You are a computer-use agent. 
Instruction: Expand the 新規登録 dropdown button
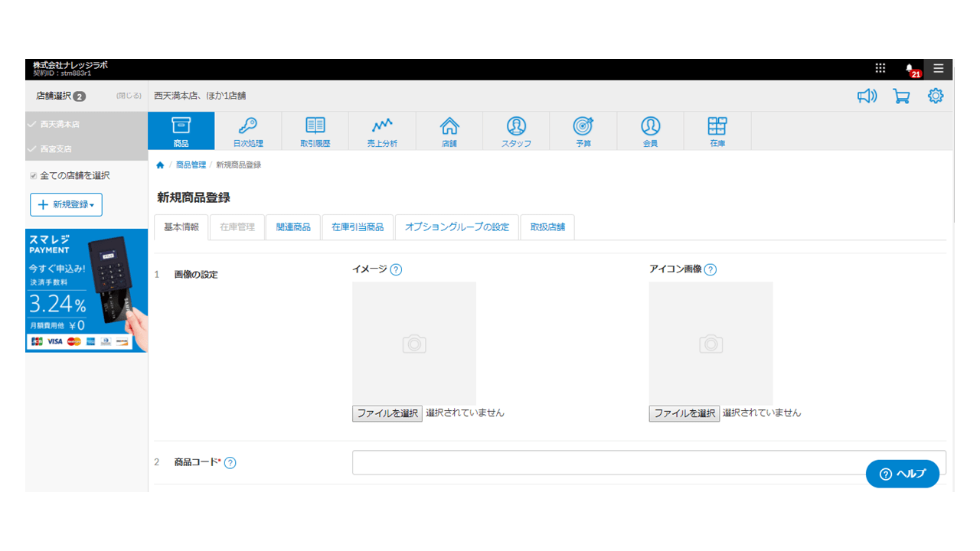click(66, 205)
